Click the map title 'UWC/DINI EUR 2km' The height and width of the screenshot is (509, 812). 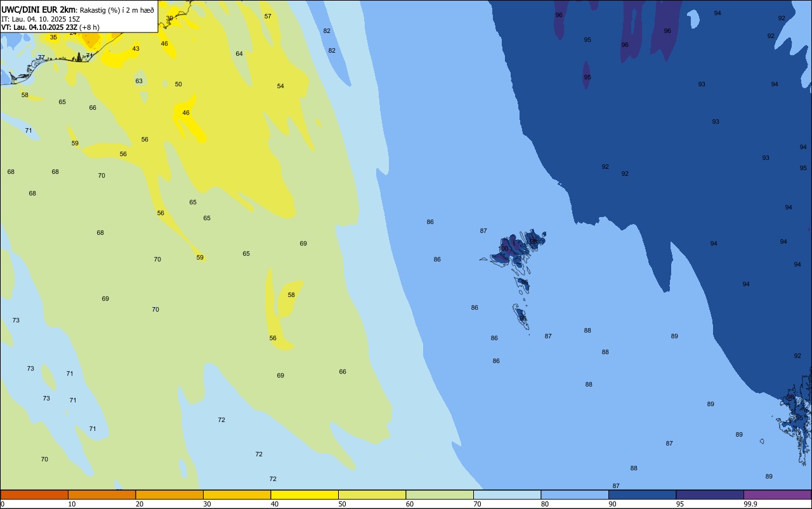(39, 10)
